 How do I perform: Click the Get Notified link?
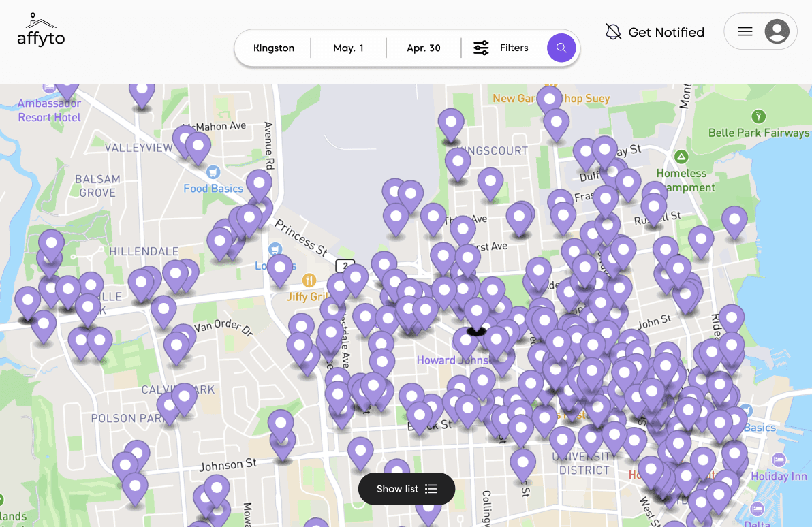click(x=666, y=32)
